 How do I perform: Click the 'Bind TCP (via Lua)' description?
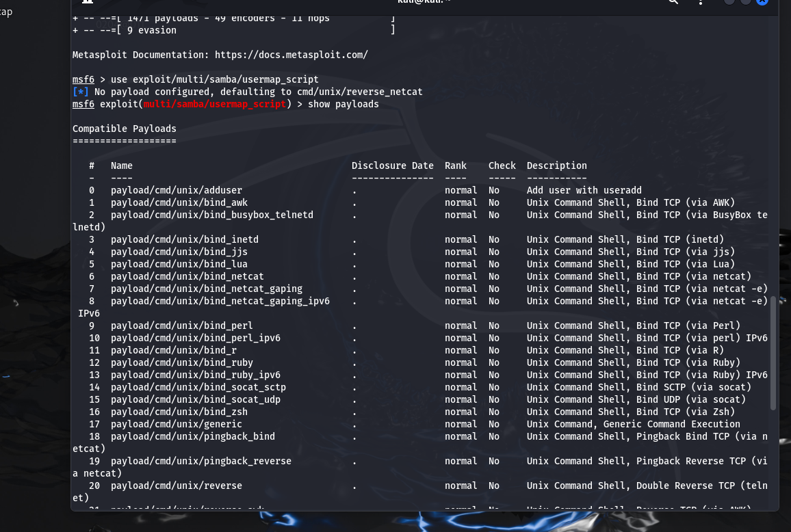click(686, 264)
